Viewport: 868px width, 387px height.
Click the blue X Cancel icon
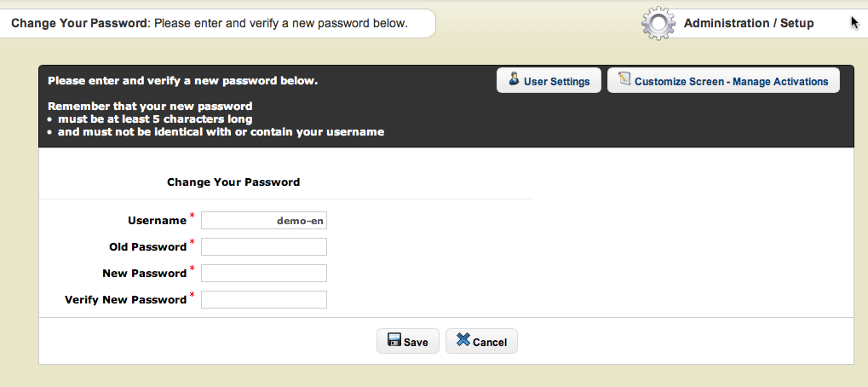463,341
